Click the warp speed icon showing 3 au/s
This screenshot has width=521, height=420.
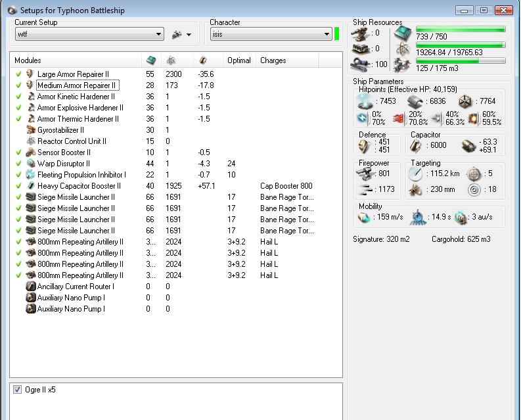[x=461, y=218]
